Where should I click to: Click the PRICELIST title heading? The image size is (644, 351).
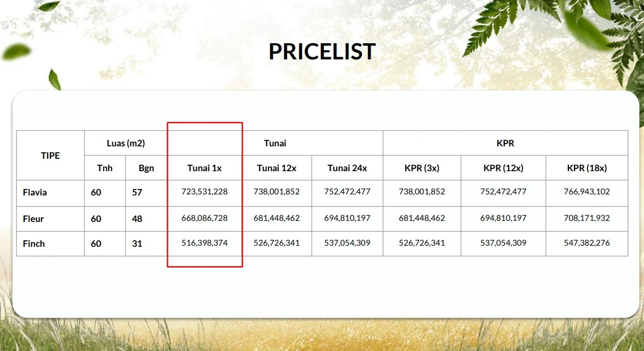pyautogui.click(x=322, y=51)
